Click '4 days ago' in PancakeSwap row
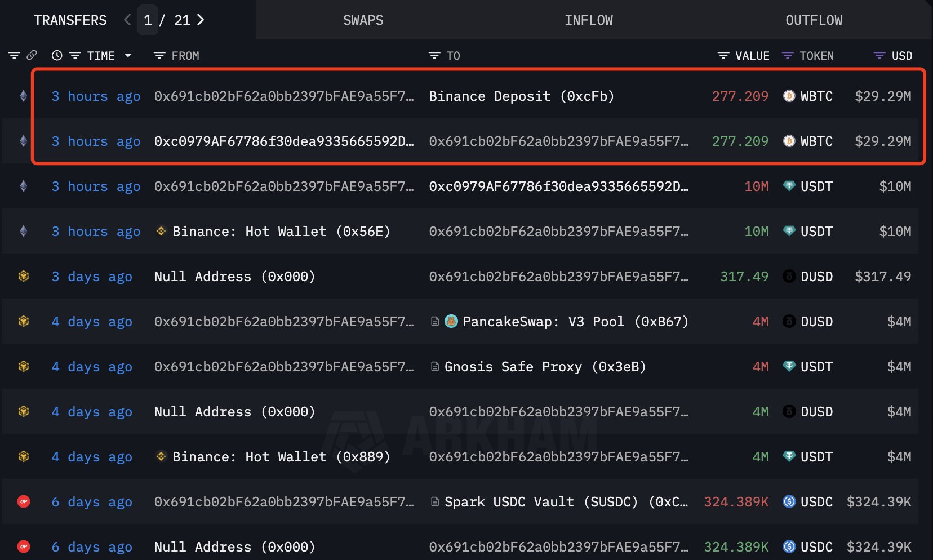Image resolution: width=933 pixels, height=560 pixels. [92, 322]
